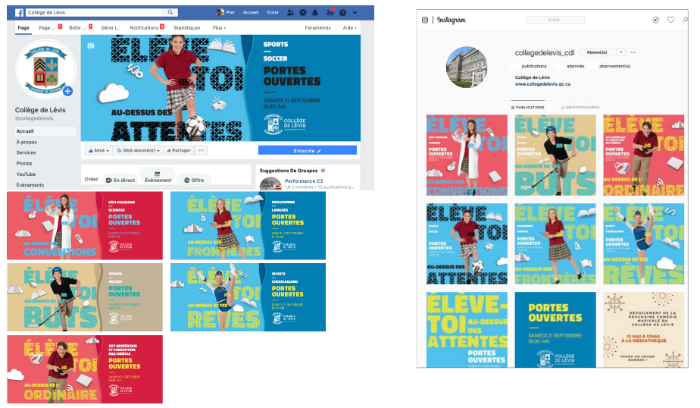The image size is (700, 408).
Task: Select Accueil in the page sidebar
Action: pos(45,131)
